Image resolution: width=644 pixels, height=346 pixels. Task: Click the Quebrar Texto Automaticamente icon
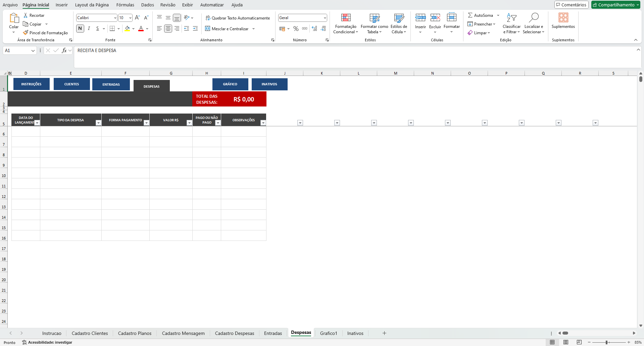click(x=208, y=18)
